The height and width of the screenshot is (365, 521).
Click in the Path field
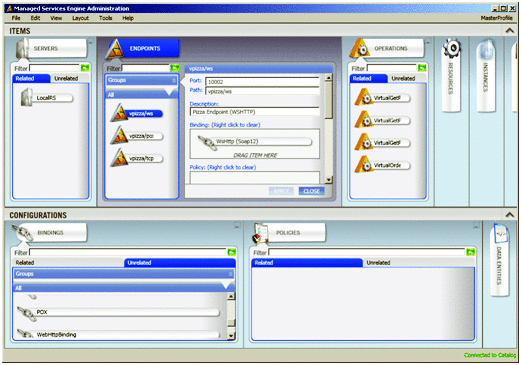pyautogui.click(x=262, y=91)
